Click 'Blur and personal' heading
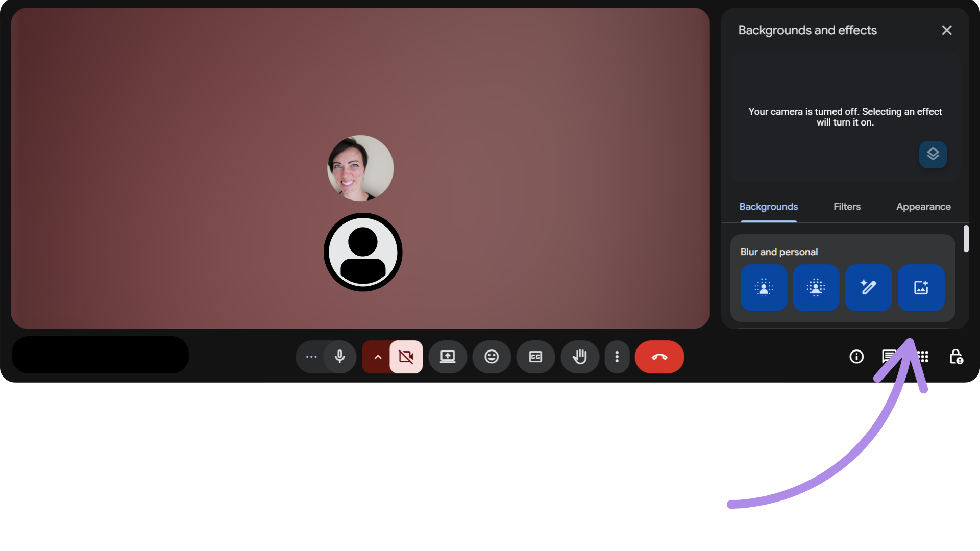 tap(779, 252)
